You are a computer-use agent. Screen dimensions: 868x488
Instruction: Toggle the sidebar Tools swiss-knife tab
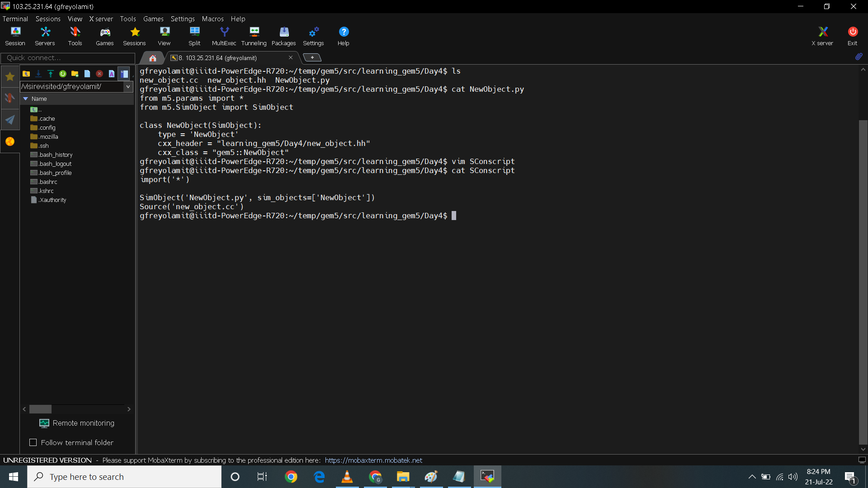coord(10,98)
